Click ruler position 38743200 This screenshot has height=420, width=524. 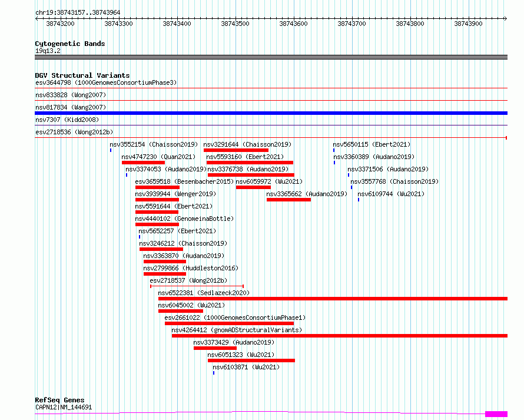[x=60, y=24]
